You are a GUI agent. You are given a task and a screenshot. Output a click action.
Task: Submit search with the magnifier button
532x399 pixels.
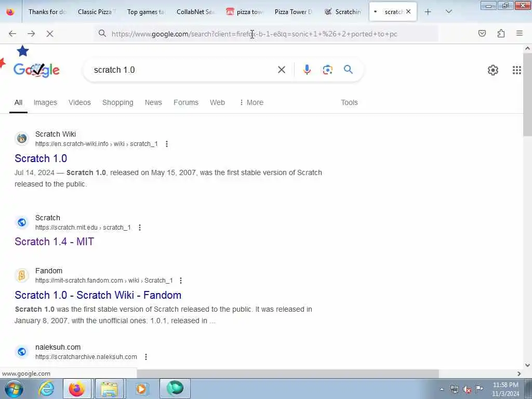348,70
